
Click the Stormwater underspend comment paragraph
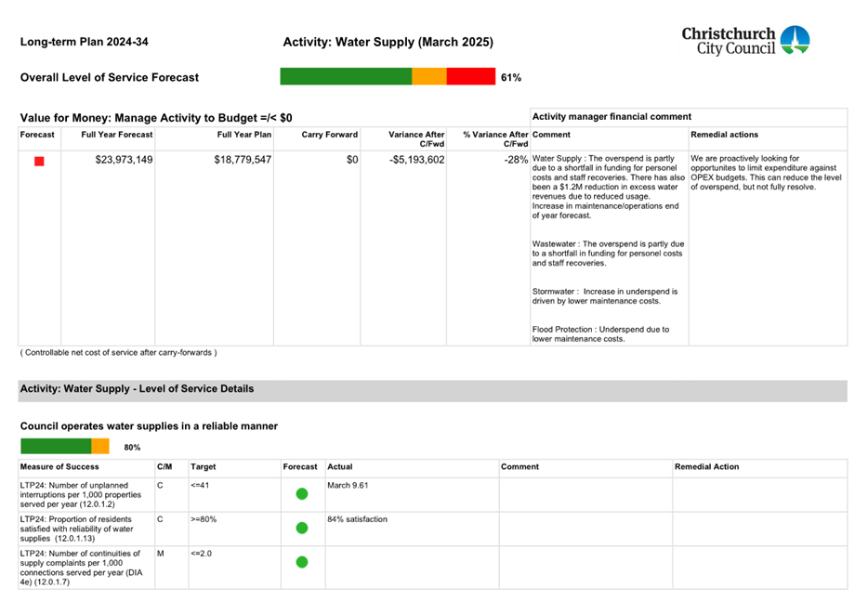click(605, 296)
